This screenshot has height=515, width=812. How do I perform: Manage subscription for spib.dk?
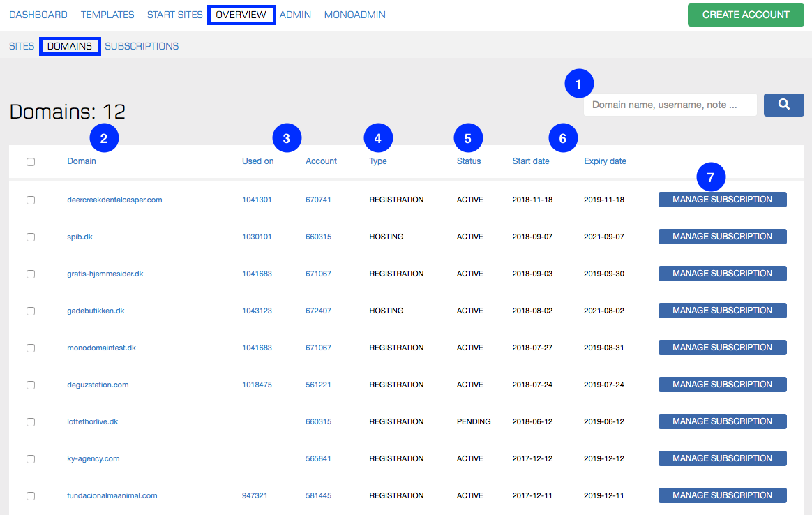point(723,237)
